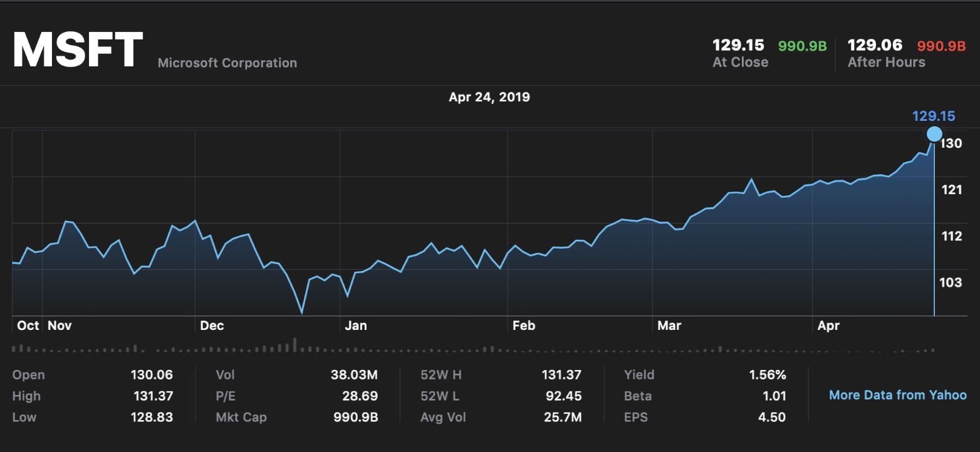Click the Mar label on the timeline
This screenshot has width=980, height=452.
pyautogui.click(x=669, y=326)
